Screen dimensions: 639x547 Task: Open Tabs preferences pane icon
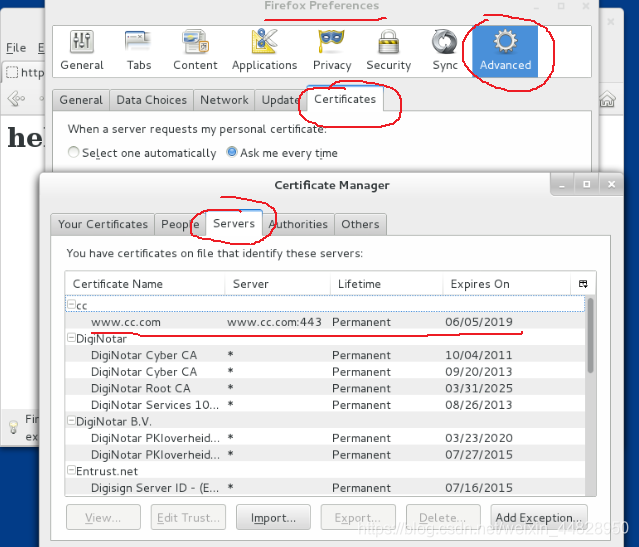(x=138, y=42)
